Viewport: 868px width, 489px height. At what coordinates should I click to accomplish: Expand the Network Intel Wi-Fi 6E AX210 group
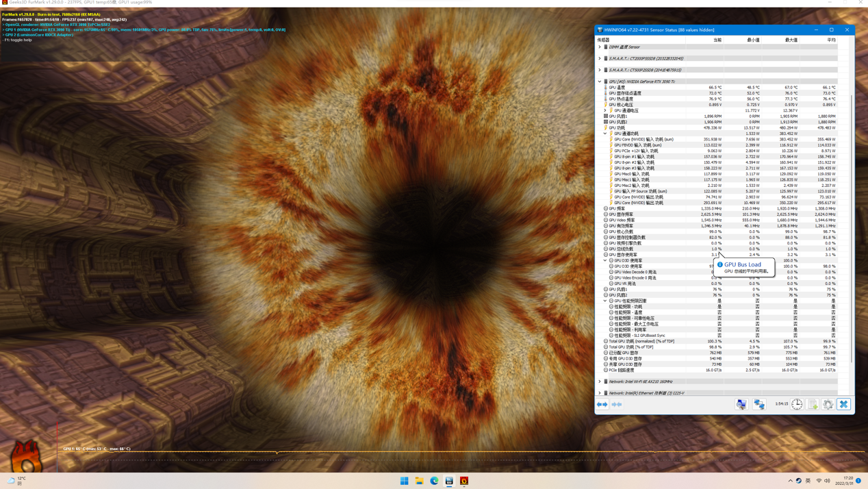point(600,381)
